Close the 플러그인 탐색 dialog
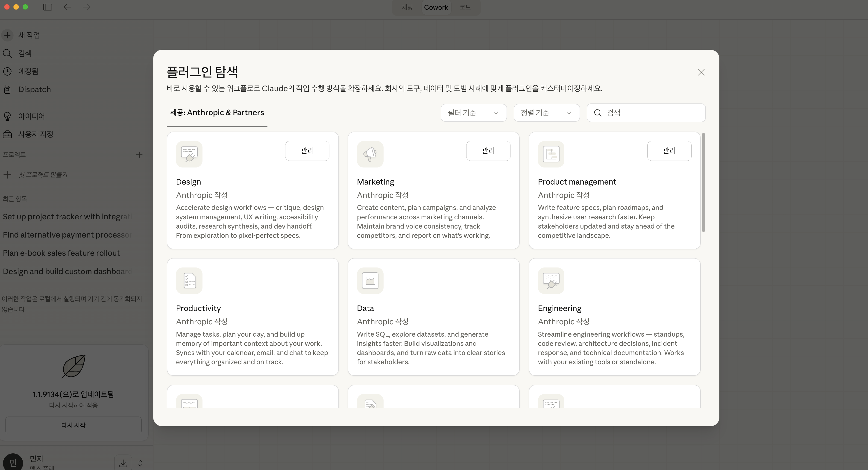The image size is (868, 470). (701, 72)
